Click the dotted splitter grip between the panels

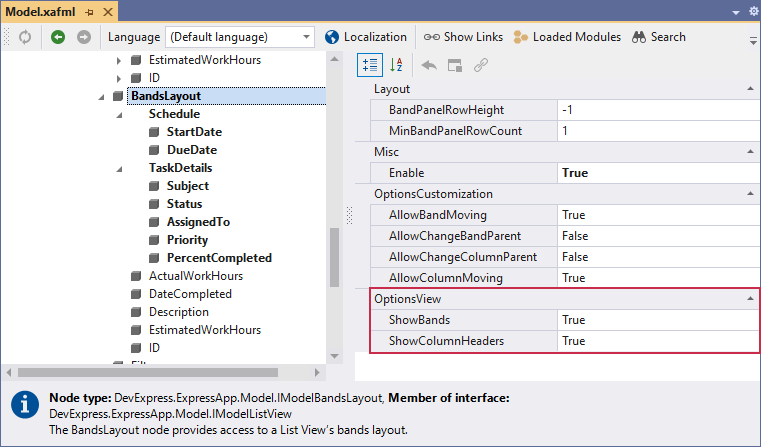click(349, 215)
